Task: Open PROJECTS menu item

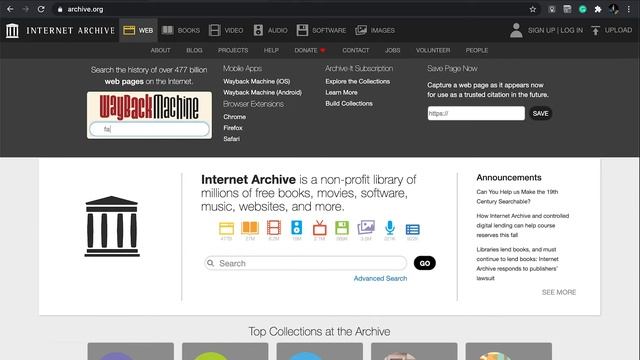Action: pyautogui.click(x=233, y=50)
